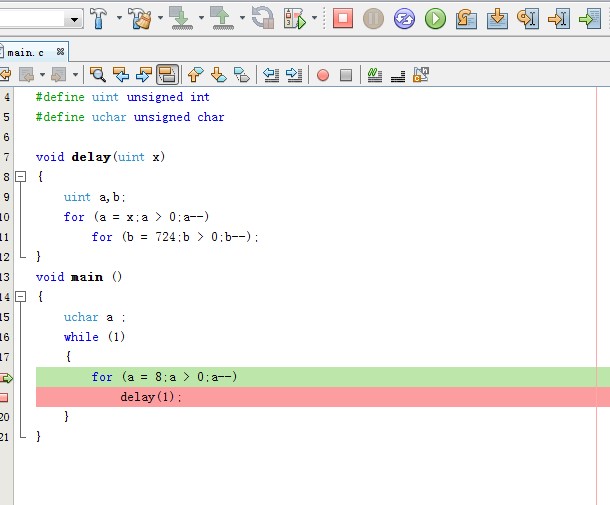This screenshot has width=610, height=505.
Task: Click the editor Back navigation icon
Action: pos(27,74)
